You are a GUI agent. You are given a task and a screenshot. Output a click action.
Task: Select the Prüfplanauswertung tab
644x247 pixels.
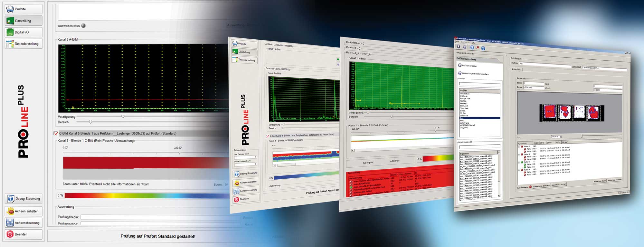click(x=478, y=59)
